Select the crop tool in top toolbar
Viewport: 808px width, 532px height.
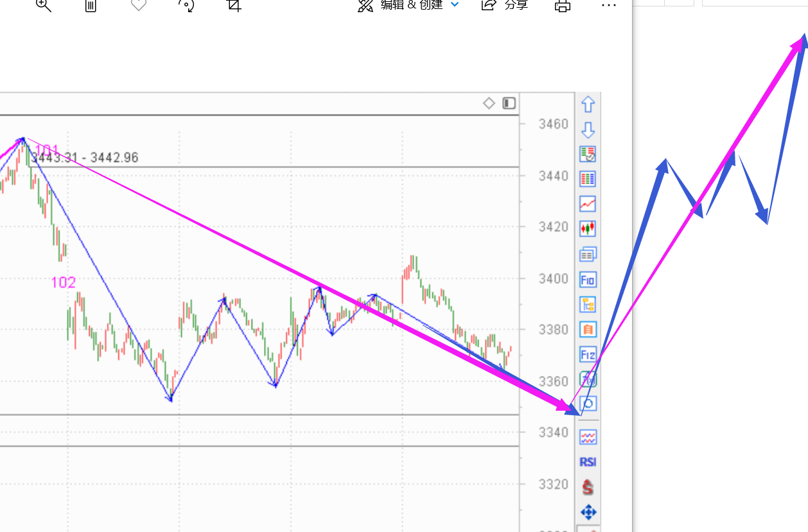(234, 6)
